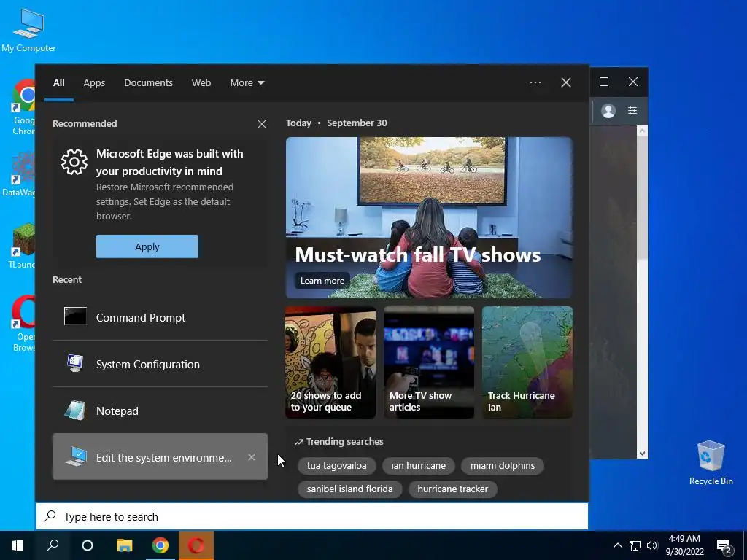Search trending hurricane tracker

452,489
